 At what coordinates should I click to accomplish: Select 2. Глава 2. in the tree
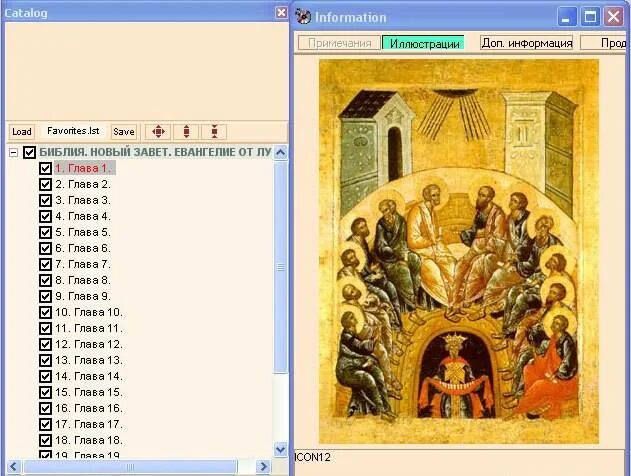point(83,184)
